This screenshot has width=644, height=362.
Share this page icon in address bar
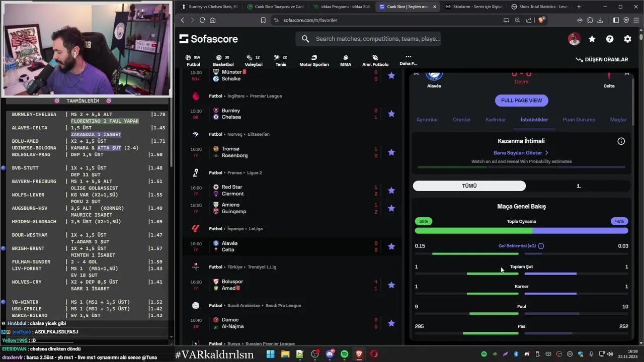529,20
